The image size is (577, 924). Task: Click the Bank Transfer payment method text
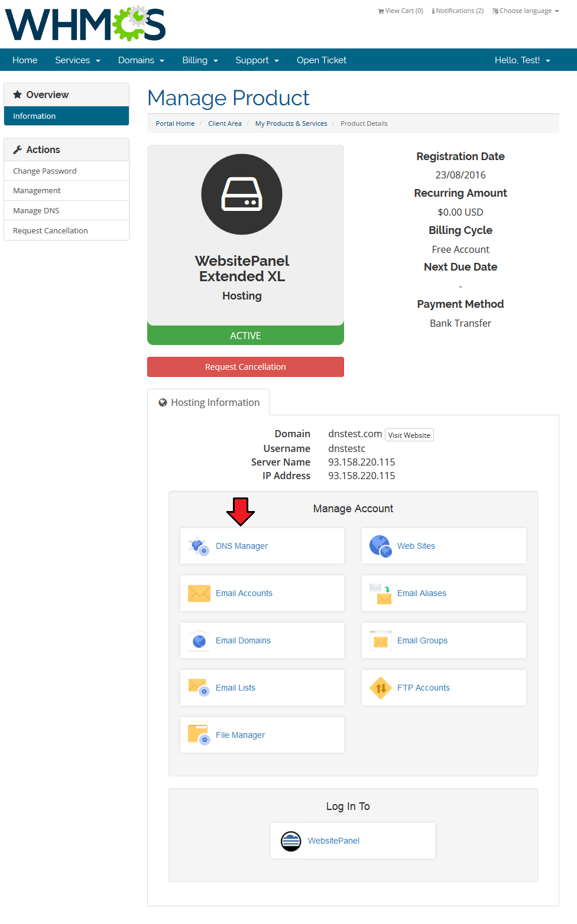[461, 323]
